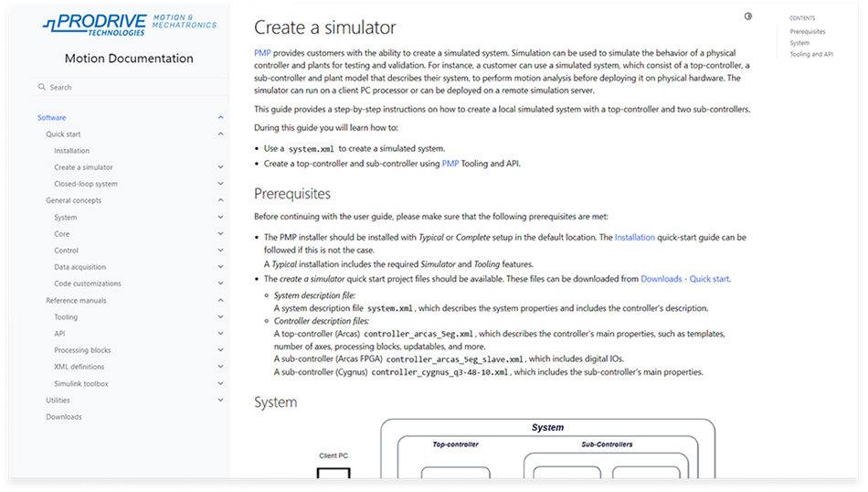This screenshot has width=868, height=492.
Task: Collapse the Software section chevron
Action: [x=220, y=118]
